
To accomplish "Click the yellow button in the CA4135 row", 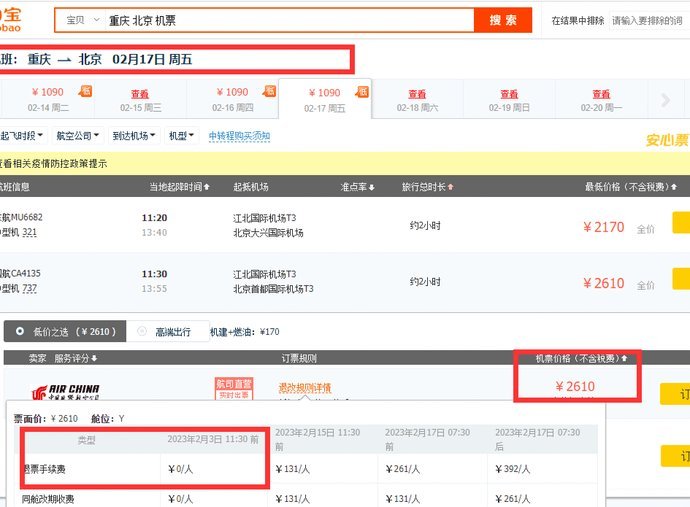I will coord(681,279).
